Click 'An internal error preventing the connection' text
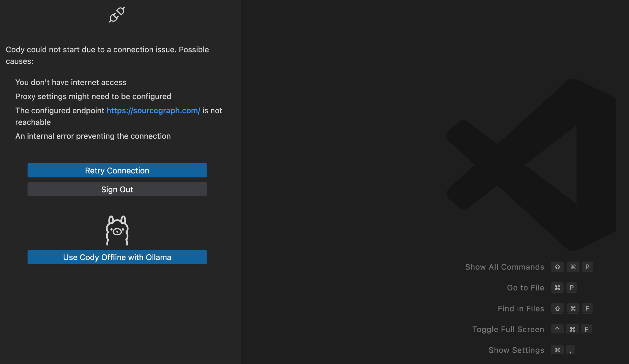Viewport: 629px width, 364px height. pos(93,136)
